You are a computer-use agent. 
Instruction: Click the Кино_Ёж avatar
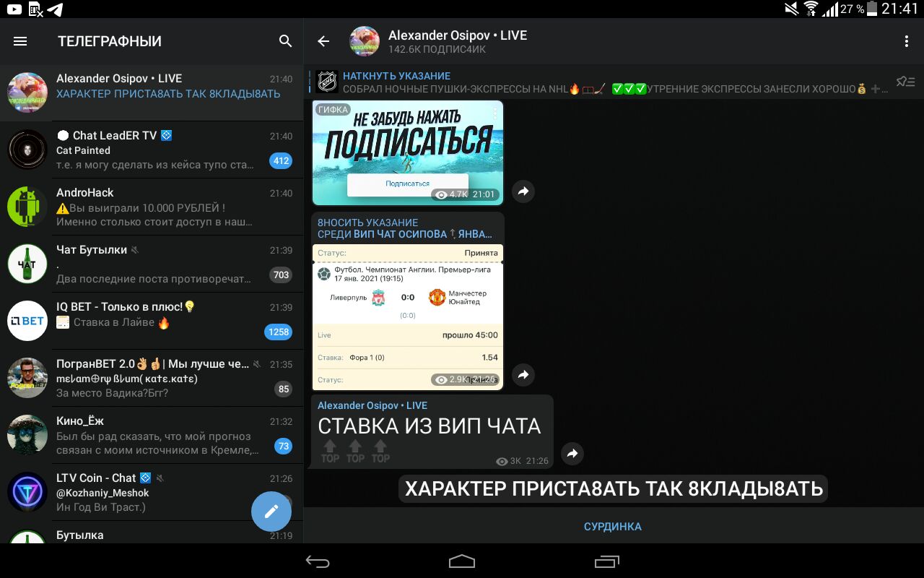click(27, 435)
